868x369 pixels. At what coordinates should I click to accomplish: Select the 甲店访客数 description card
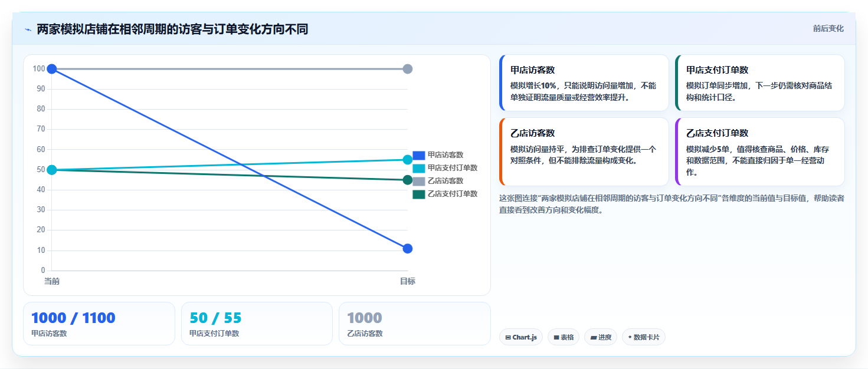584,83
